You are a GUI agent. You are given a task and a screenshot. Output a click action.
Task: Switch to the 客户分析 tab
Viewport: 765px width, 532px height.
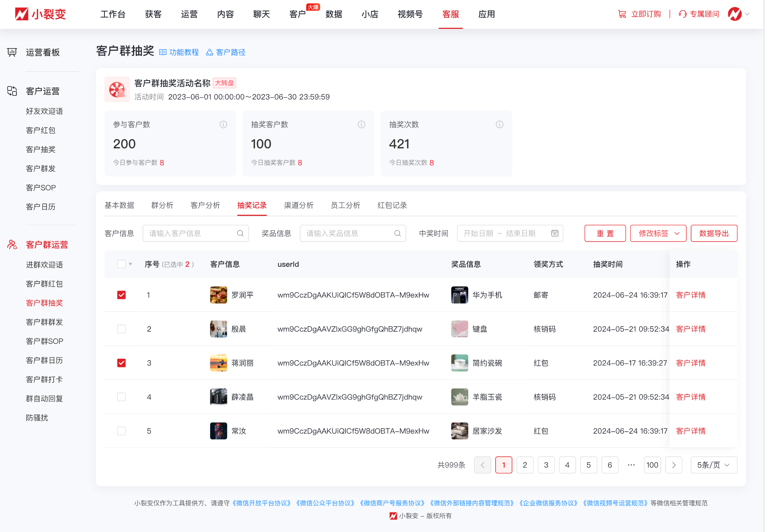[205, 205]
